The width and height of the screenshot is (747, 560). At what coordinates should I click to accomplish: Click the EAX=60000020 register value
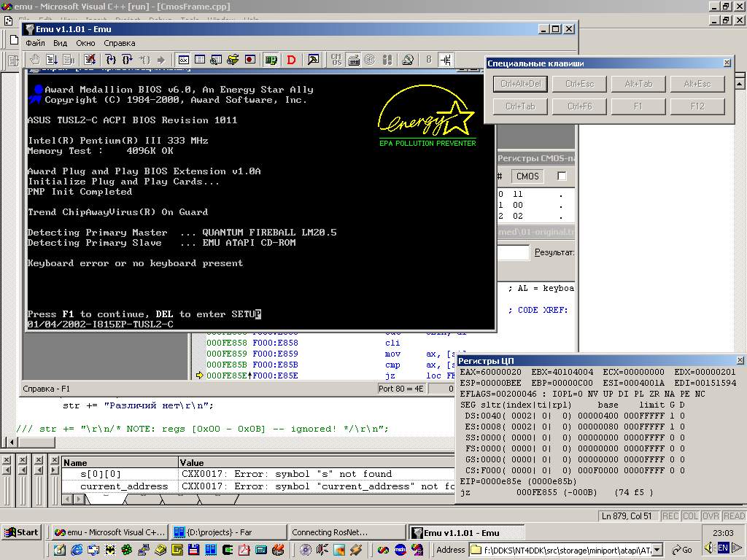[x=490, y=372]
